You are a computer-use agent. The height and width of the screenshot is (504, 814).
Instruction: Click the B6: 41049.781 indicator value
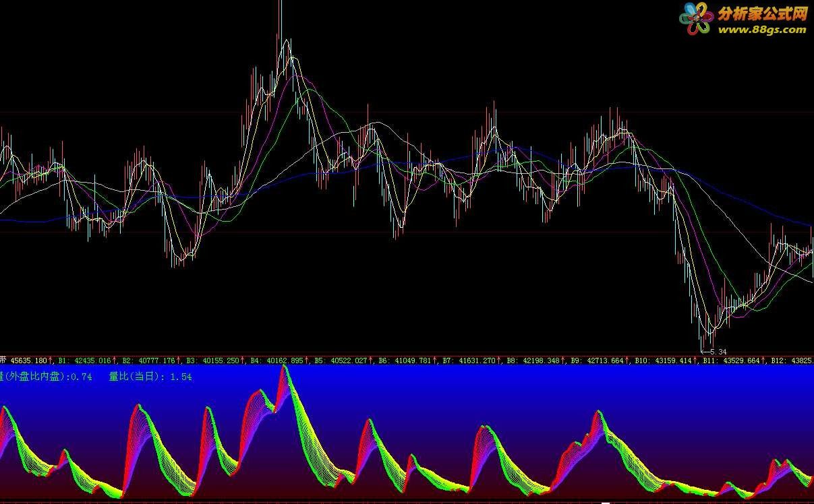point(406,361)
